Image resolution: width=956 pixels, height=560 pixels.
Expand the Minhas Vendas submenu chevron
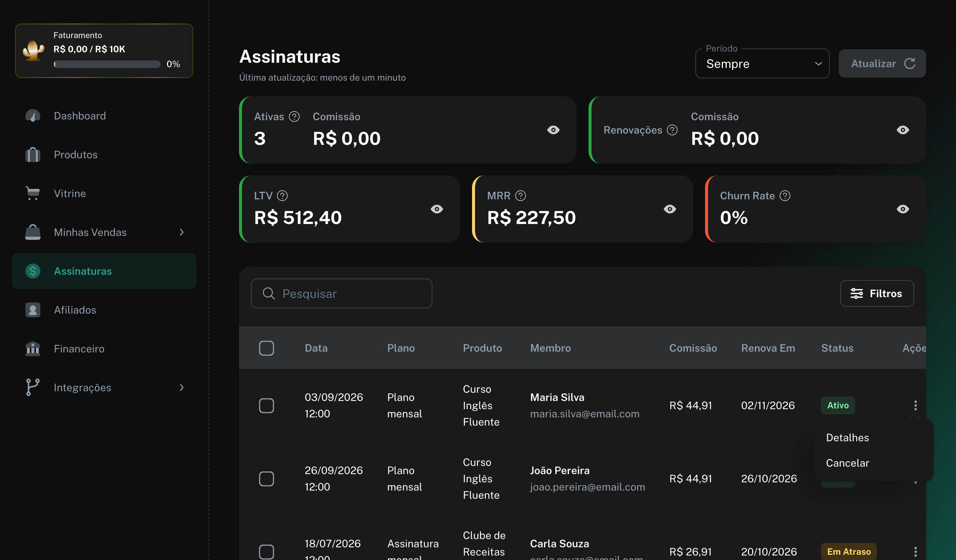tap(182, 232)
